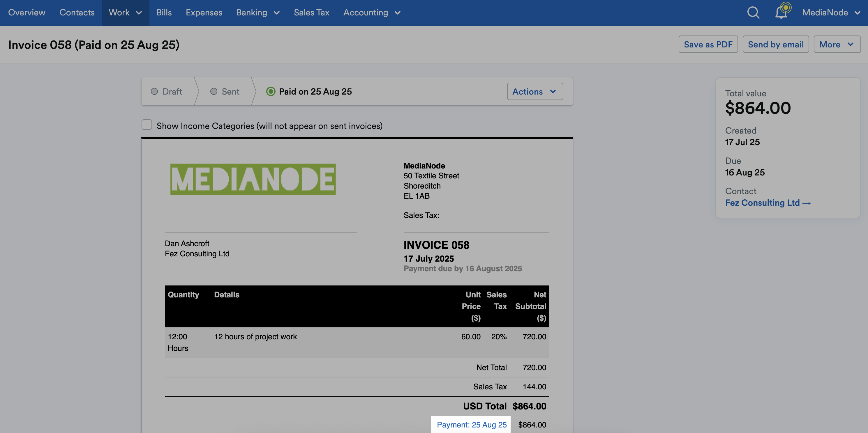Go to the Overview tab

(x=27, y=13)
